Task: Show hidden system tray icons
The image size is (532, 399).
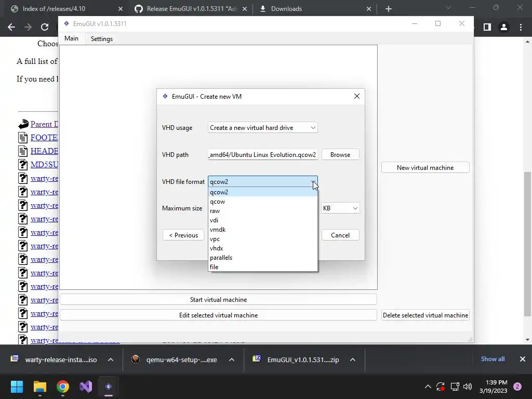Action: coord(428,387)
